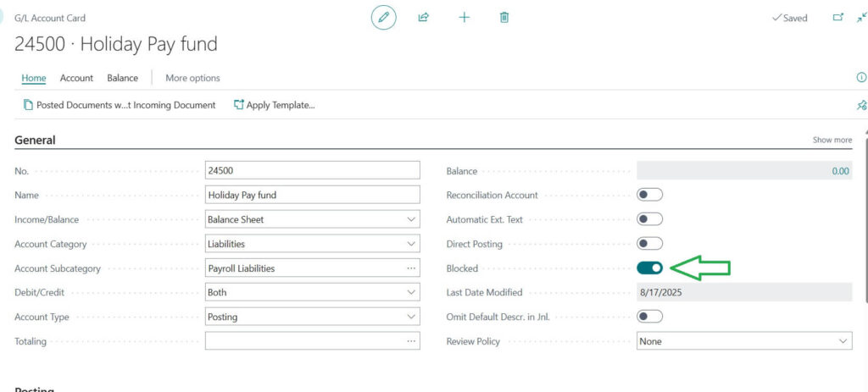Image resolution: width=868 pixels, height=392 pixels.
Task: Toggle Automatic Ext. Text switch
Action: pos(649,219)
